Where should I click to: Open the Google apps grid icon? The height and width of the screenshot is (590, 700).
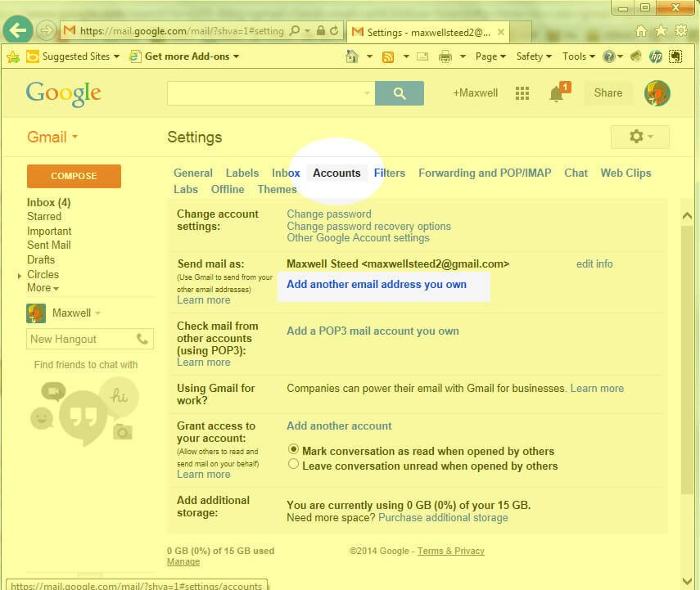(x=522, y=93)
